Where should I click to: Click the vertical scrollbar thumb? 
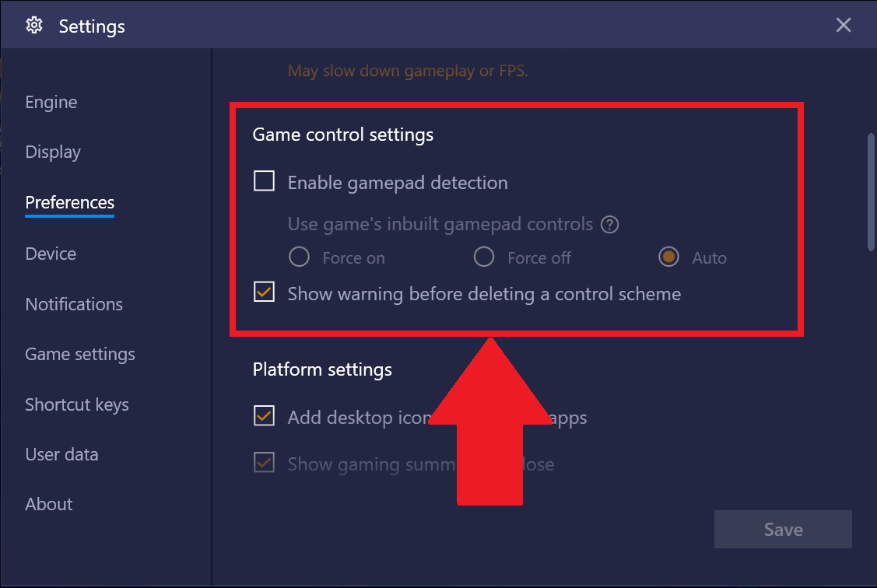point(871,191)
